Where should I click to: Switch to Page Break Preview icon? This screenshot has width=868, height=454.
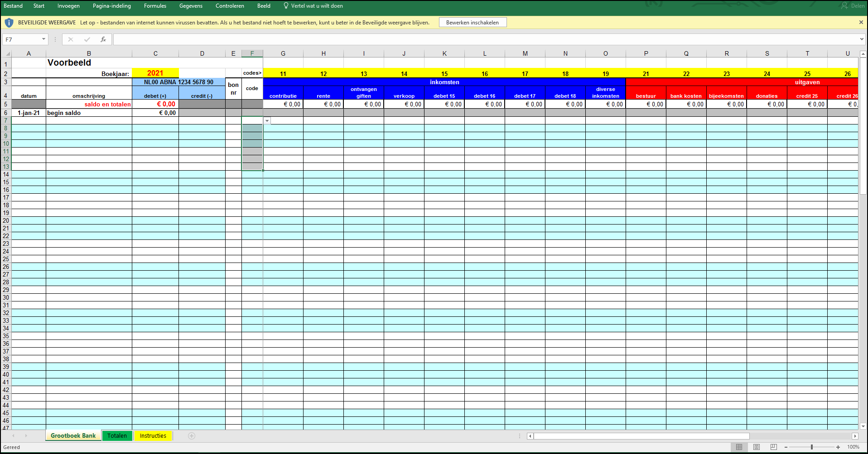pyautogui.click(x=773, y=447)
